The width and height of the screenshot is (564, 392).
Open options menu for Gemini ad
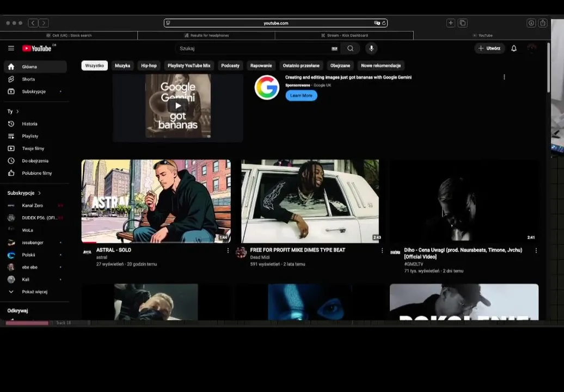(504, 77)
